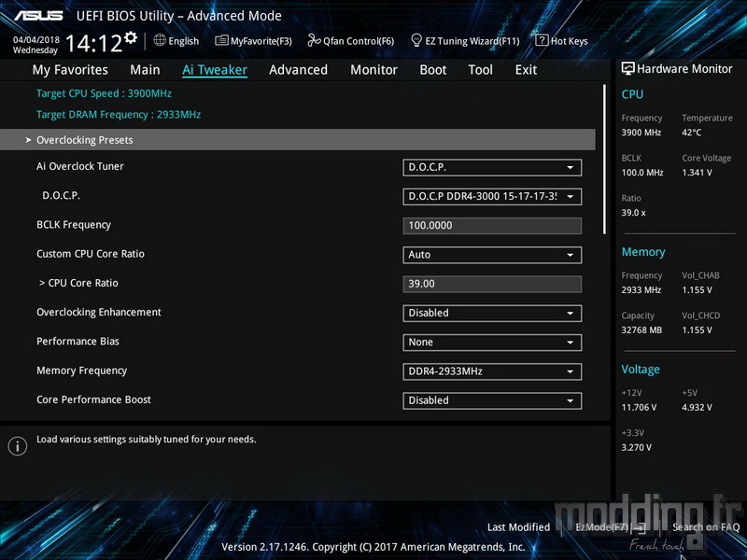Click the 14:12 clock time

pos(93,44)
